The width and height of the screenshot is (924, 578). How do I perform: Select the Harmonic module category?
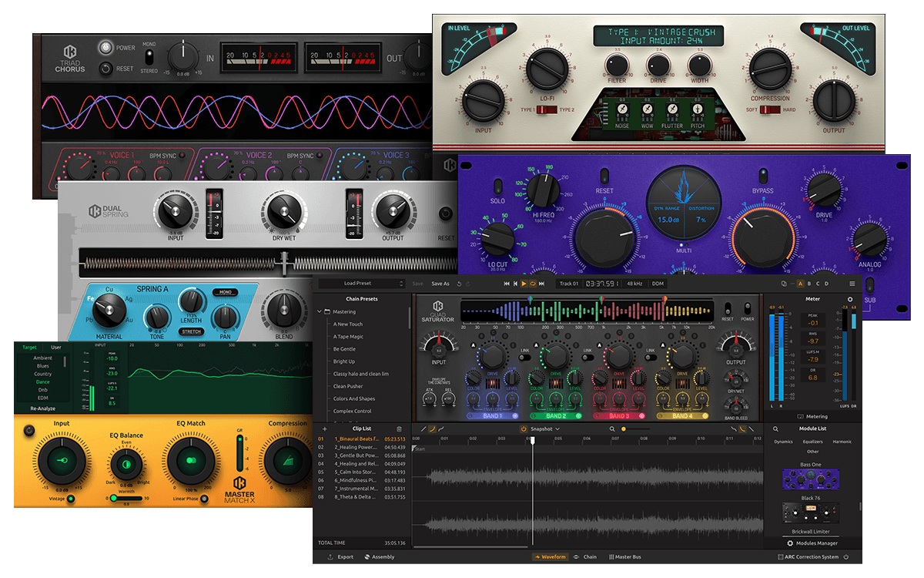842,442
